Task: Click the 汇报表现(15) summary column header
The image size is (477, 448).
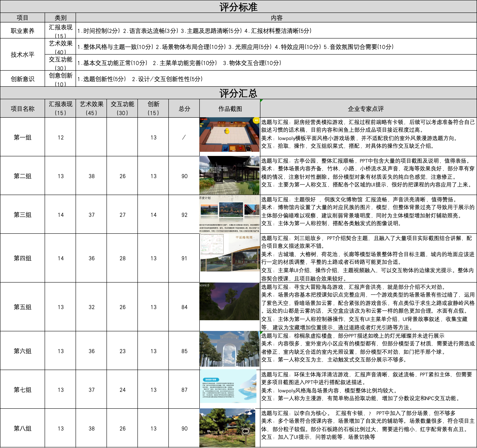Action: pyautogui.click(x=60, y=108)
